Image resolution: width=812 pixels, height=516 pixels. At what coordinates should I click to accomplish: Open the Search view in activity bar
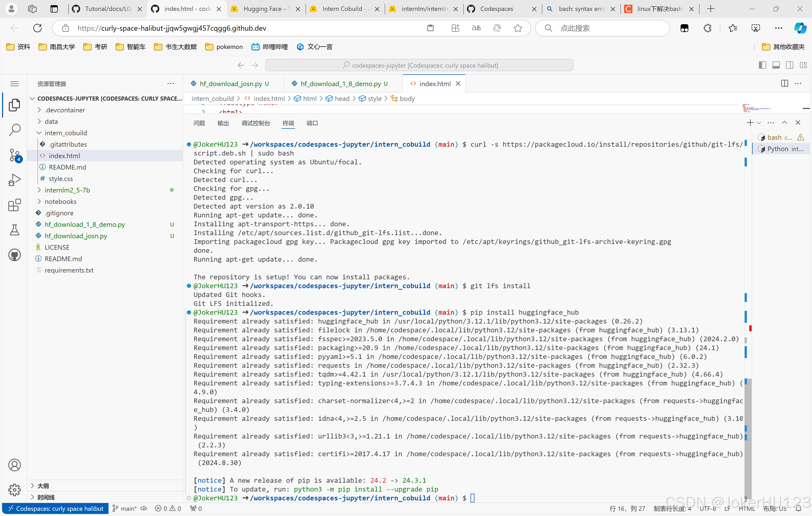point(15,130)
